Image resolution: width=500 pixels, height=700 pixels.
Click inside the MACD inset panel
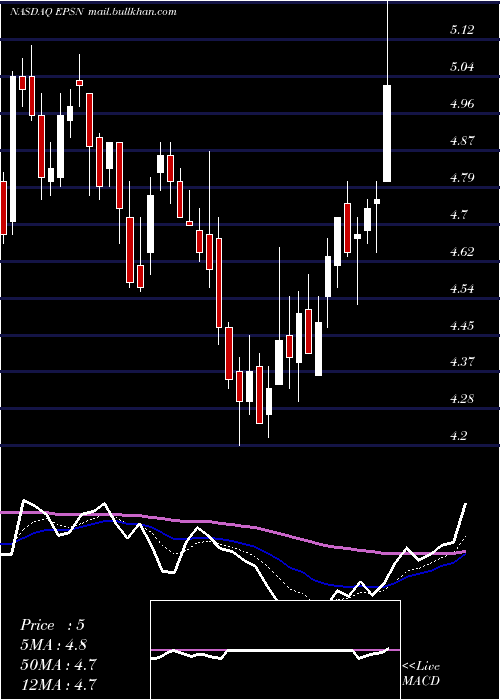click(275, 650)
